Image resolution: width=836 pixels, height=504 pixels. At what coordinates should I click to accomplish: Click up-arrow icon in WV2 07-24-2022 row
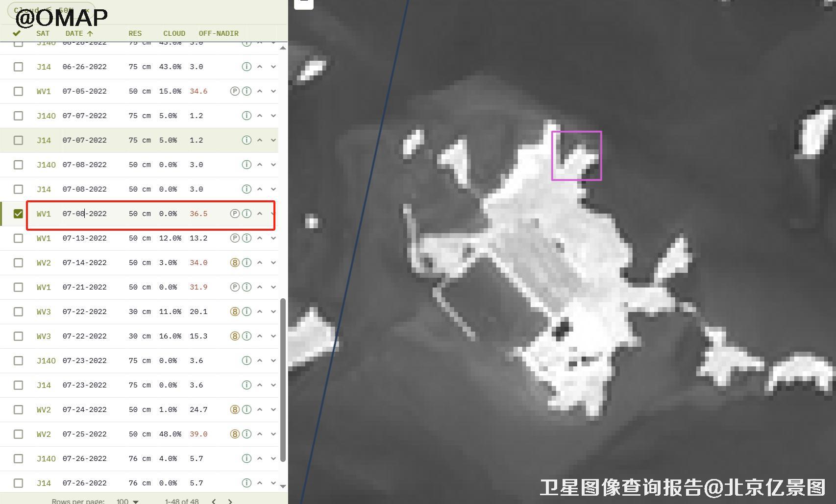point(260,409)
